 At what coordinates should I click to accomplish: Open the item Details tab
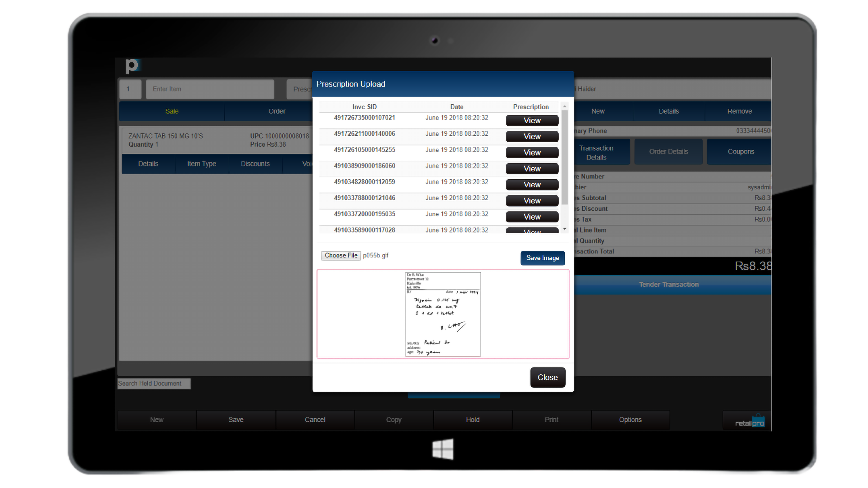148,164
